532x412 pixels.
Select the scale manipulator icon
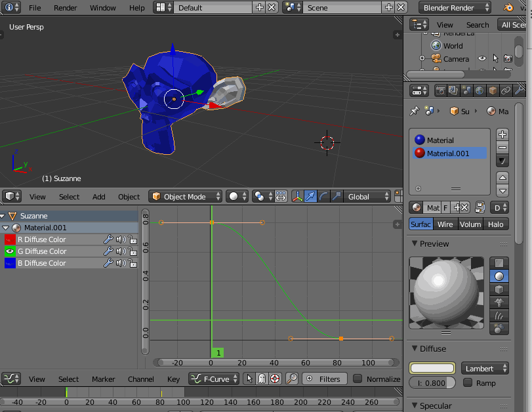pyautogui.click(x=337, y=197)
